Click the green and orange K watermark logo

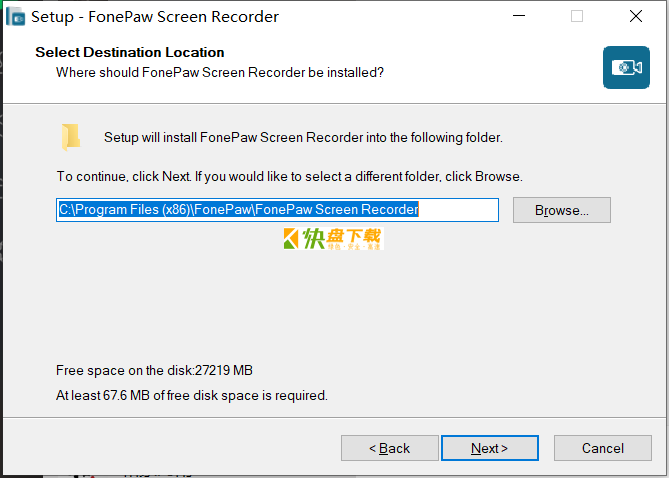coord(291,239)
